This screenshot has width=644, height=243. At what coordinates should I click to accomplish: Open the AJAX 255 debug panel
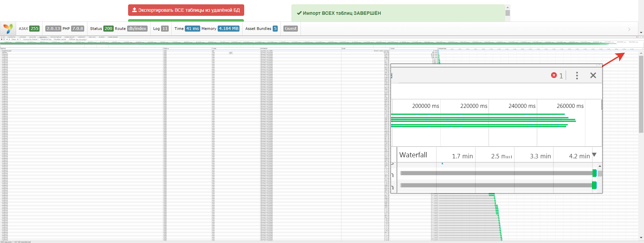[x=29, y=29]
